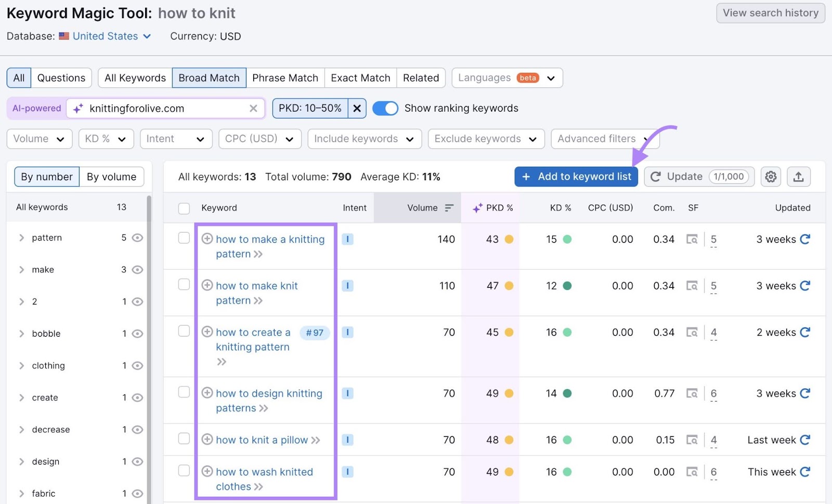The height and width of the screenshot is (504, 832).
Task: Toggle Show ranking keywords switch
Action: (x=385, y=108)
